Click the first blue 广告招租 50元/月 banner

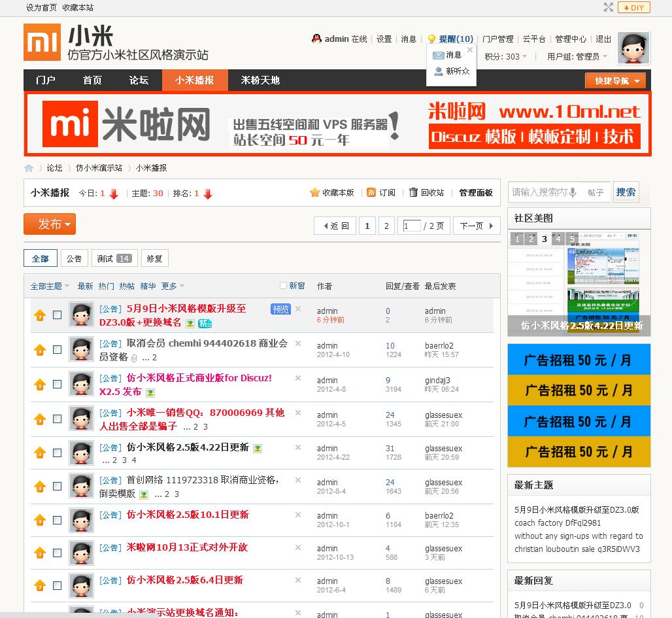[x=579, y=360]
